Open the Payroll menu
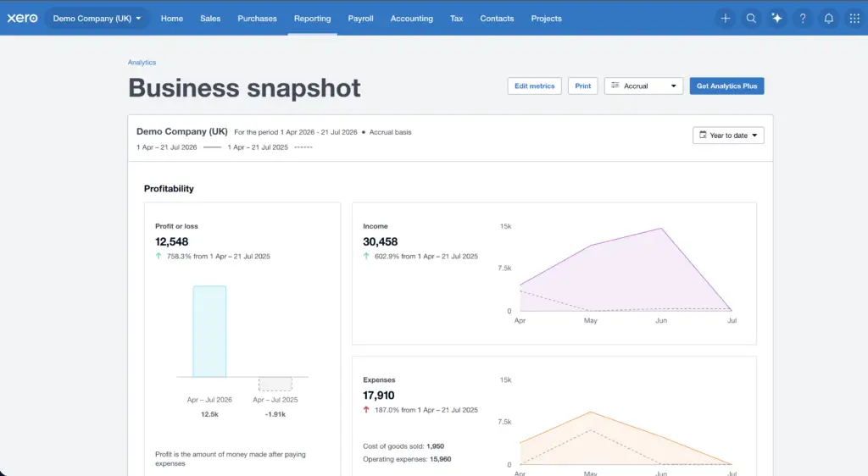 360,19
